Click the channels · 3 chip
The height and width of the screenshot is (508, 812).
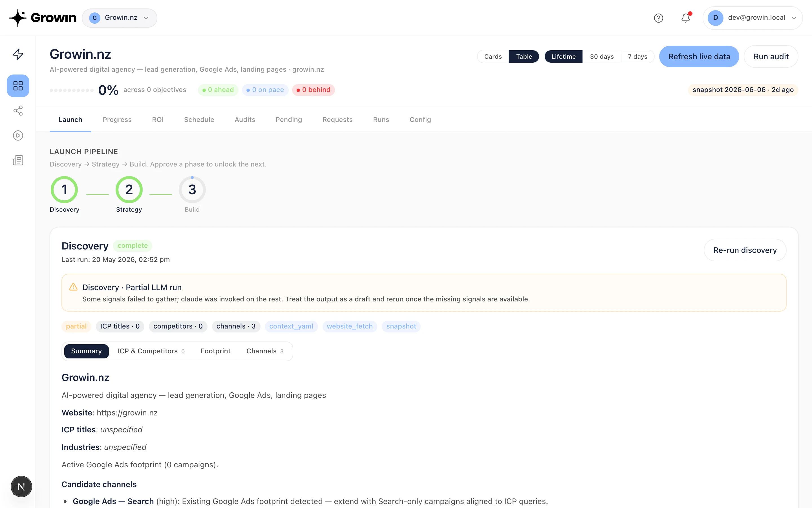[x=236, y=326]
